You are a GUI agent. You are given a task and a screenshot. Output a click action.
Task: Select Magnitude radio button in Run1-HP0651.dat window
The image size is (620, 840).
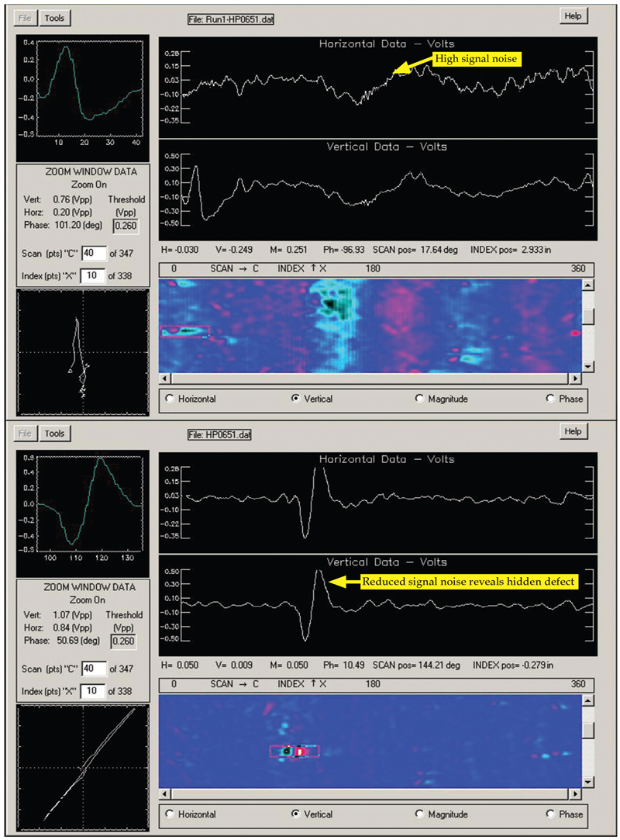(420, 399)
